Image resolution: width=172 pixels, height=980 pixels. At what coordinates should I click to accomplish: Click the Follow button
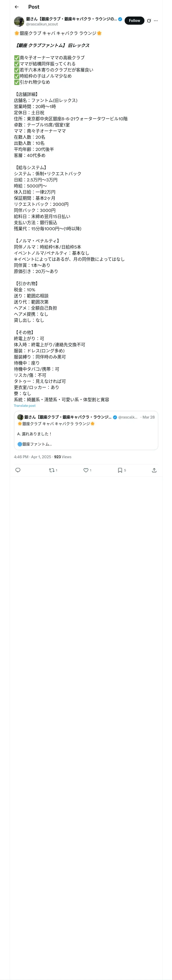(x=134, y=21)
